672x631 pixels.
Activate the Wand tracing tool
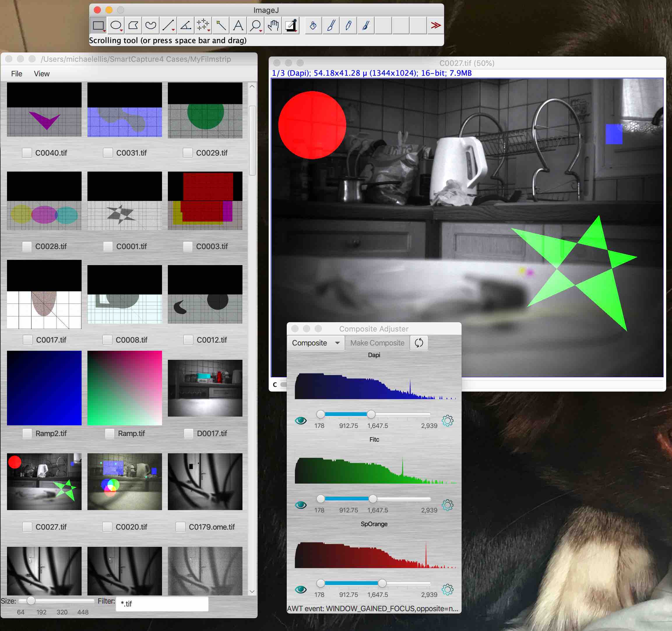[x=221, y=25]
